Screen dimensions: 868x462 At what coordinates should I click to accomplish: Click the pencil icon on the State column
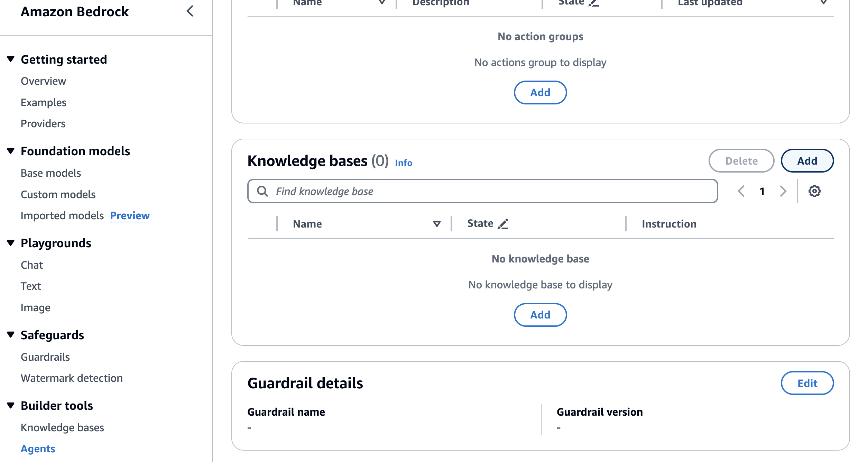[504, 223]
